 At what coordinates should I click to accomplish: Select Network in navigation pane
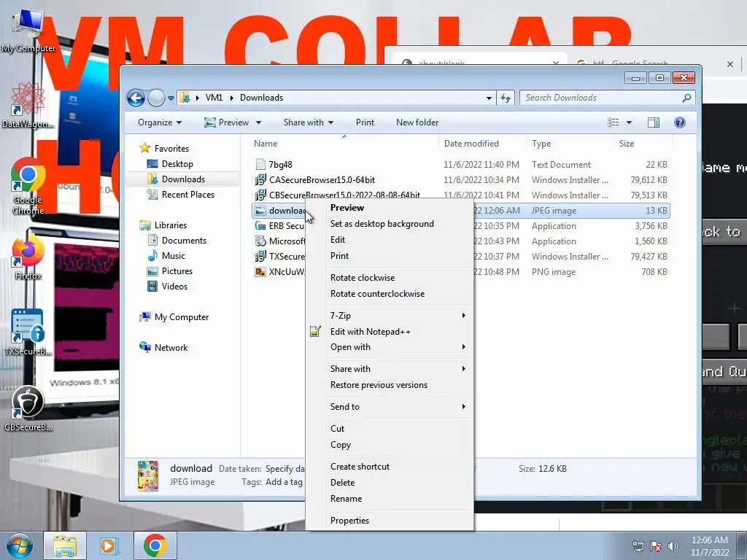pos(171,348)
